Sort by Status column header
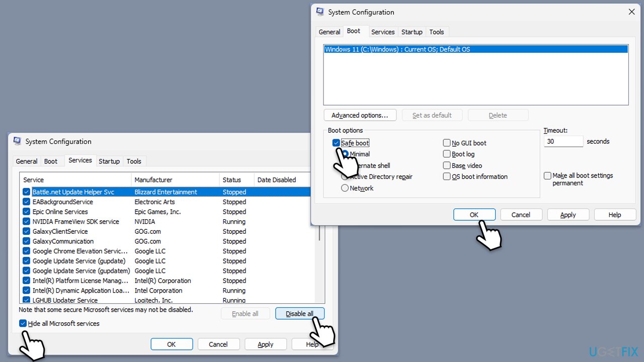The height and width of the screenshot is (362, 644). (236, 179)
